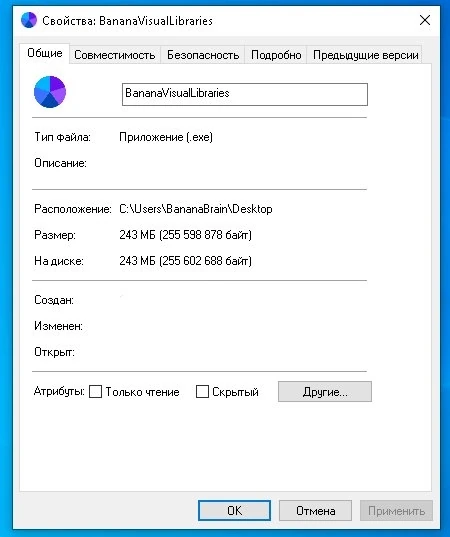450x537 pixels.
Task: Switch to the Общие tab
Action: 45,53
